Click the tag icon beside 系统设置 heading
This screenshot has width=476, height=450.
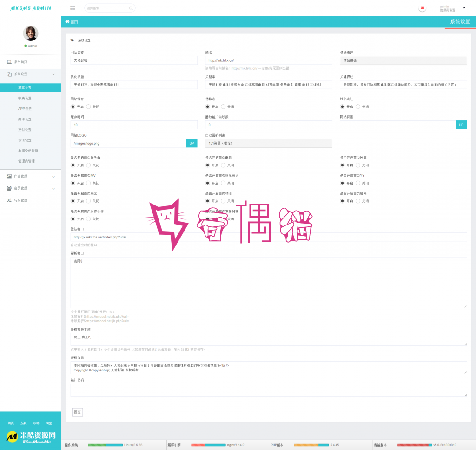tap(72, 40)
